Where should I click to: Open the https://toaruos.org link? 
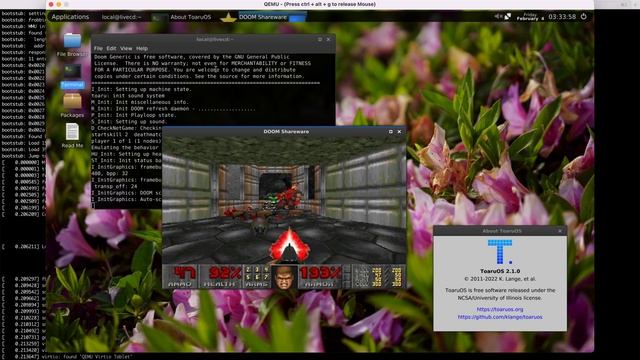coord(500,309)
